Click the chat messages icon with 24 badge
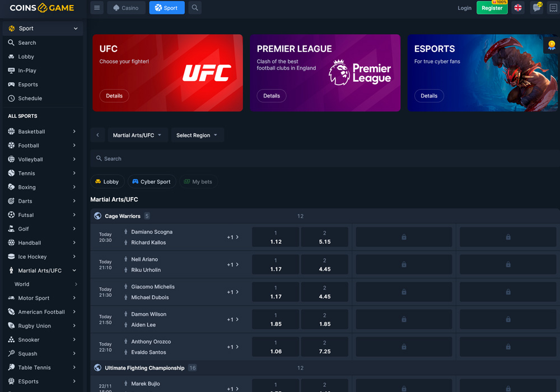This screenshot has height=392, width=560. pyautogui.click(x=536, y=7)
